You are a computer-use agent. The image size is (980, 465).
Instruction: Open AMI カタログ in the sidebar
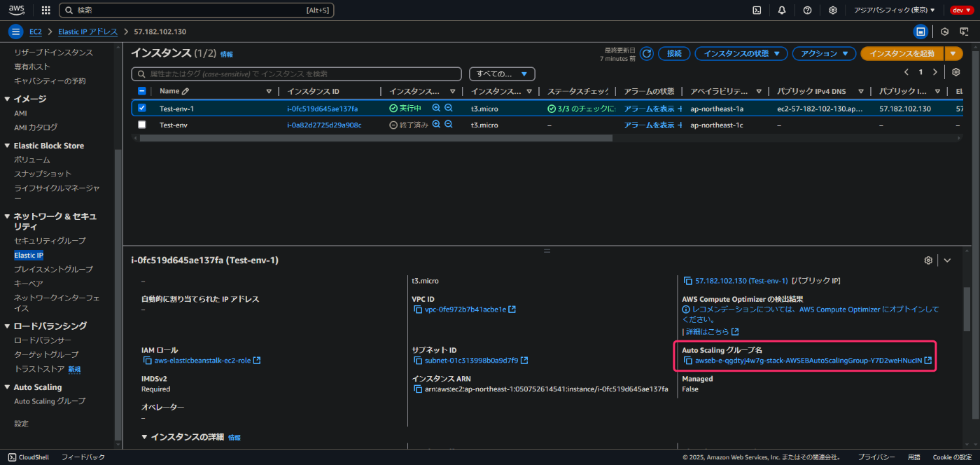(36, 127)
